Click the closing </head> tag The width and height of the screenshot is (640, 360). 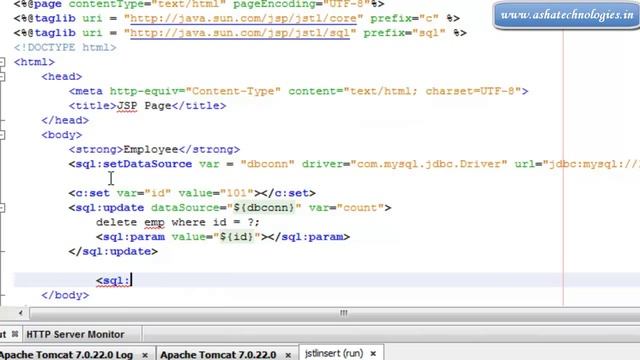[65, 120]
